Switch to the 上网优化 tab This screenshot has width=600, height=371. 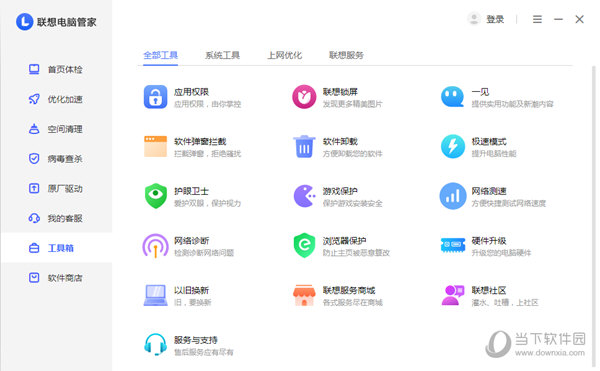284,55
